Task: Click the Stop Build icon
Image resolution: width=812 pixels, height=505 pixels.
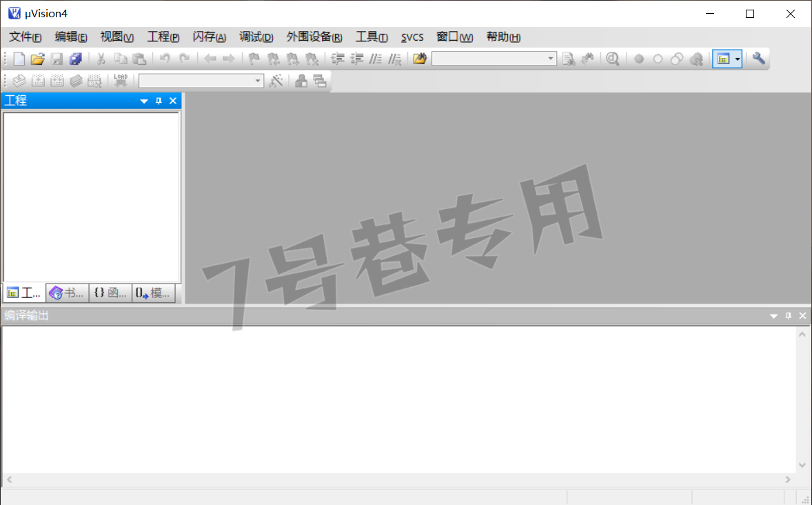Action: [94, 81]
